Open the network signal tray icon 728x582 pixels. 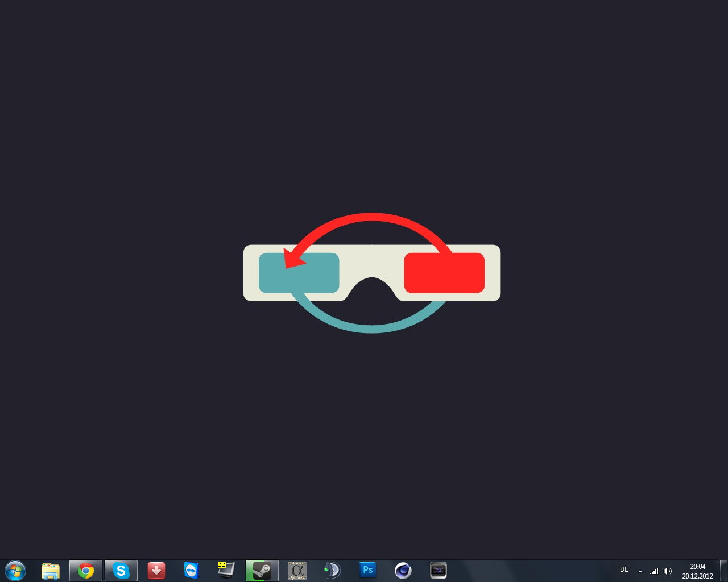click(x=654, y=571)
